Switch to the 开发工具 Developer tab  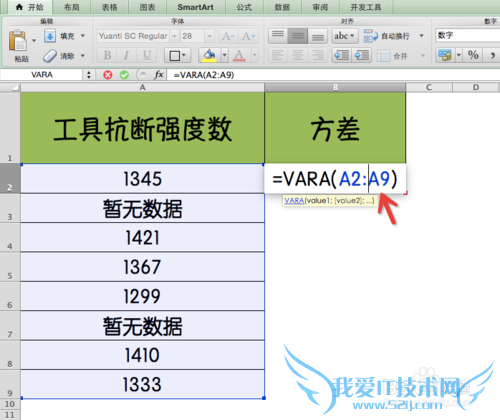click(x=366, y=7)
